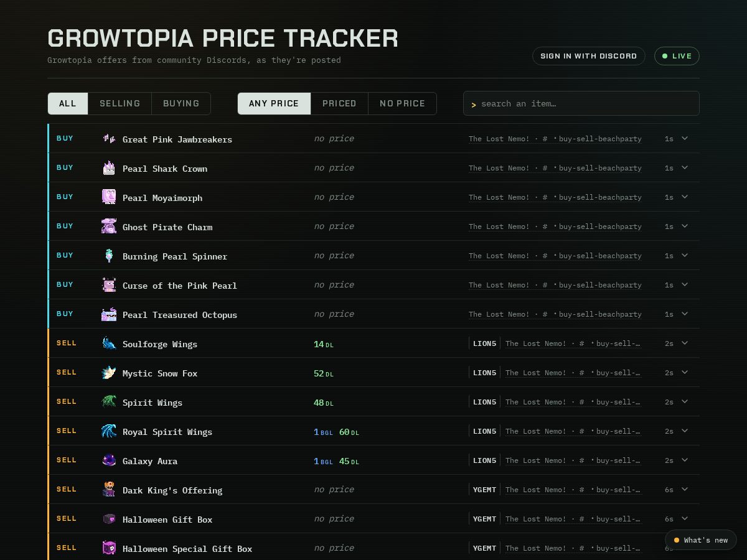Select the Curse of the Pink Pearl name
This screenshot has height=560, width=747.
180,286
